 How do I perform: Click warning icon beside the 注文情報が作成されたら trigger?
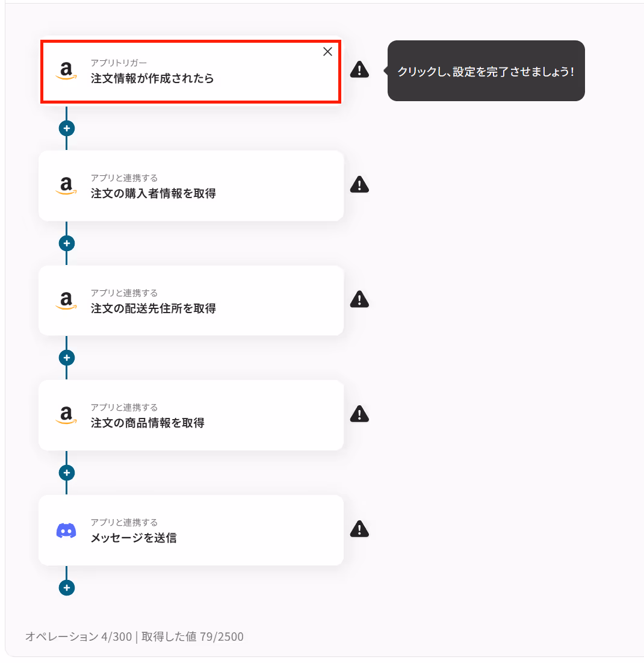click(x=359, y=70)
